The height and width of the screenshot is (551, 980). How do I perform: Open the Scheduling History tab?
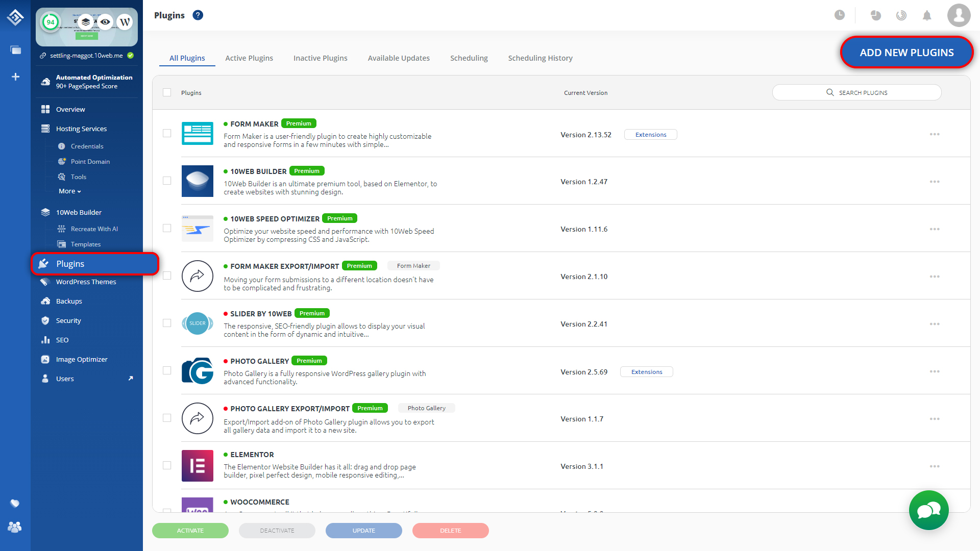click(x=541, y=58)
